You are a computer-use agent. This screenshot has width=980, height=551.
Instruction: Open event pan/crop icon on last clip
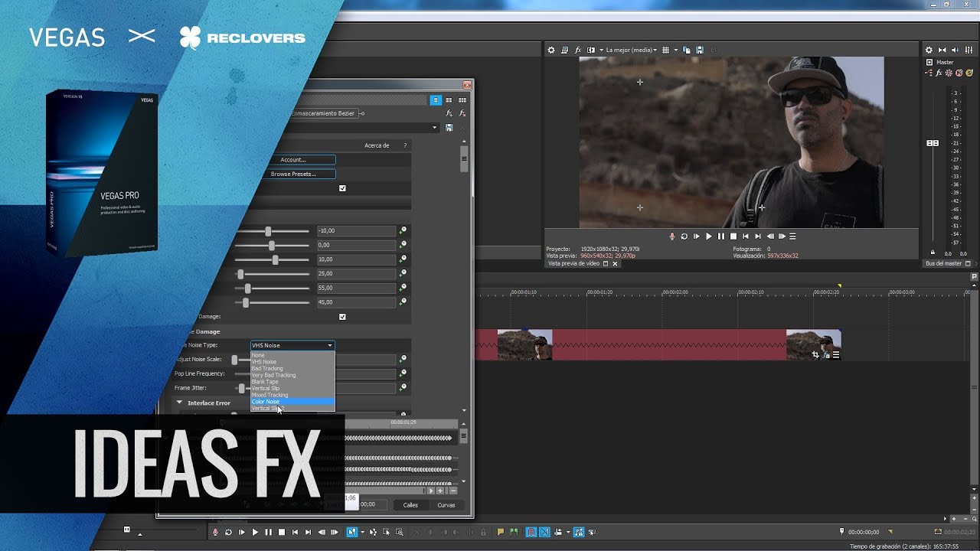pyautogui.click(x=816, y=354)
